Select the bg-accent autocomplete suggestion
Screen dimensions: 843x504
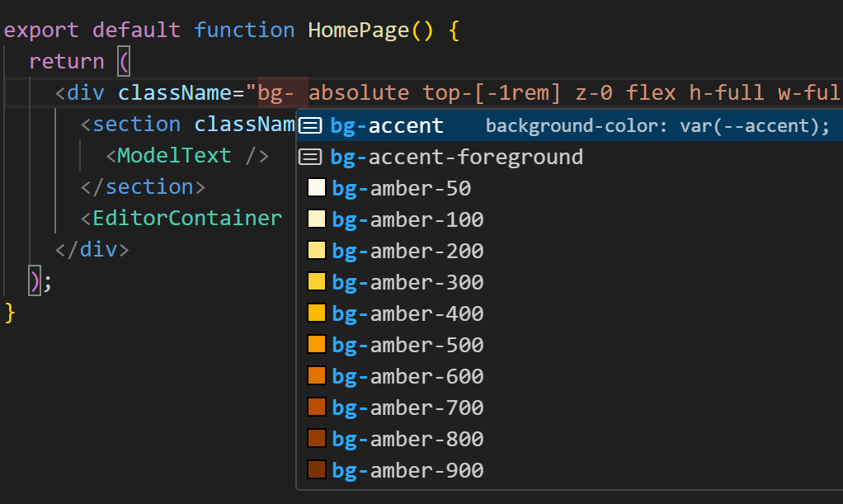pyautogui.click(x=570, y=125)
